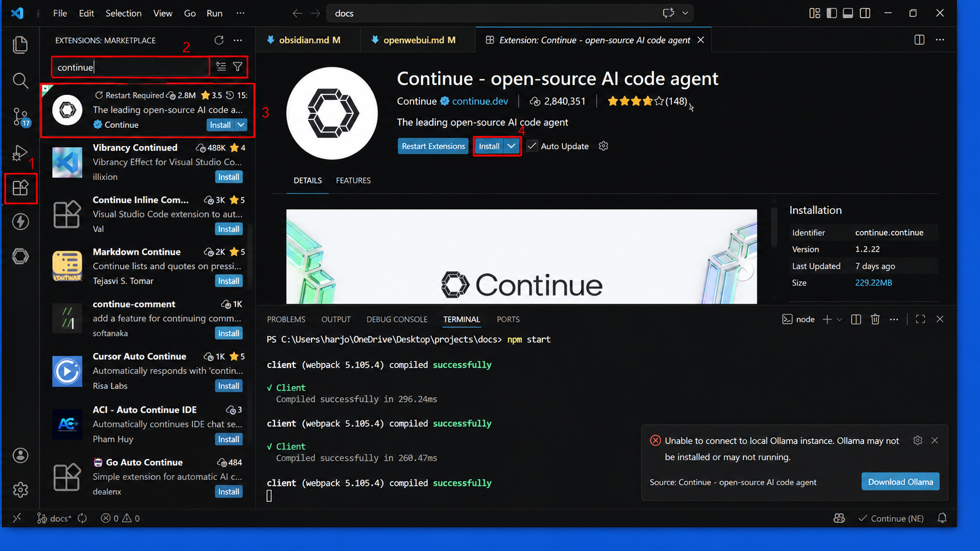Open the Search view in activity bar
The width and height of the screenshot is (980, 551).
pos(21,81)
